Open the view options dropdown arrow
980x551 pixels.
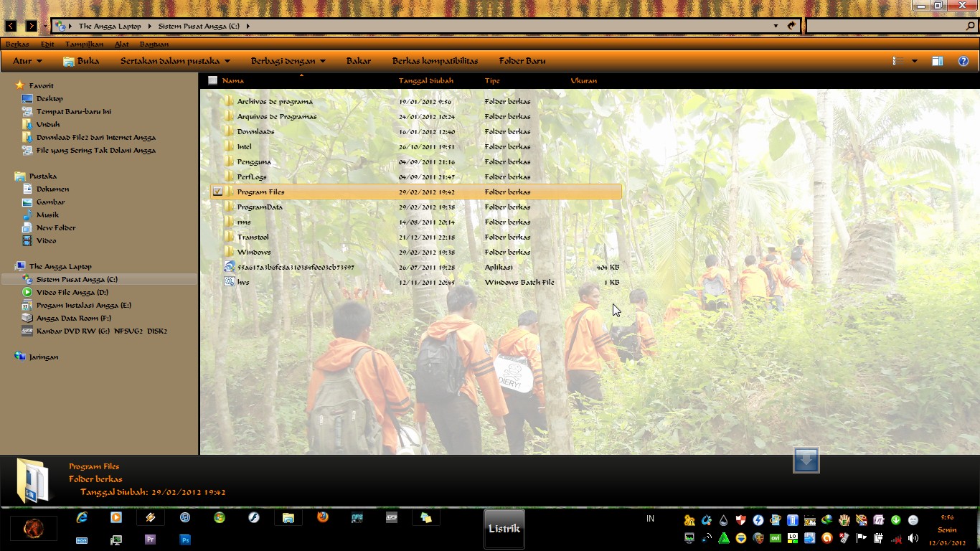point(914,61)
